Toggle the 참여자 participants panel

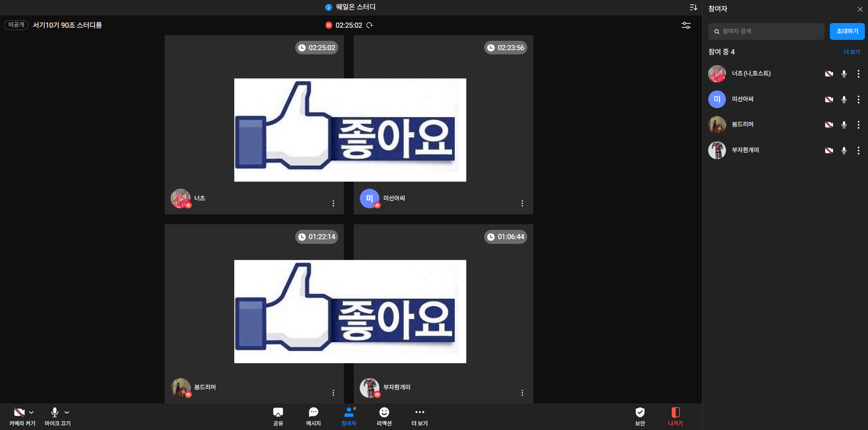click(349, 416)
